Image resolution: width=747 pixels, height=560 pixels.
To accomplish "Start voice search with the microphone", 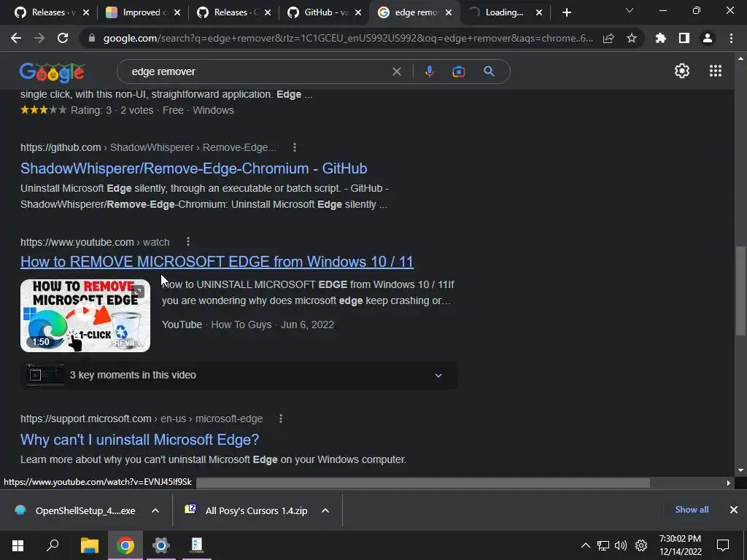I will [x=429, y=71].
